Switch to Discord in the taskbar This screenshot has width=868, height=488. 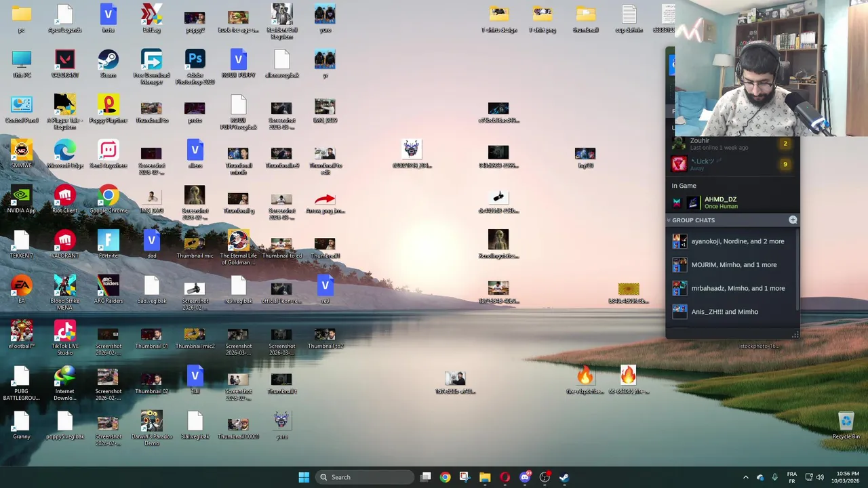[x=524, y=477]
